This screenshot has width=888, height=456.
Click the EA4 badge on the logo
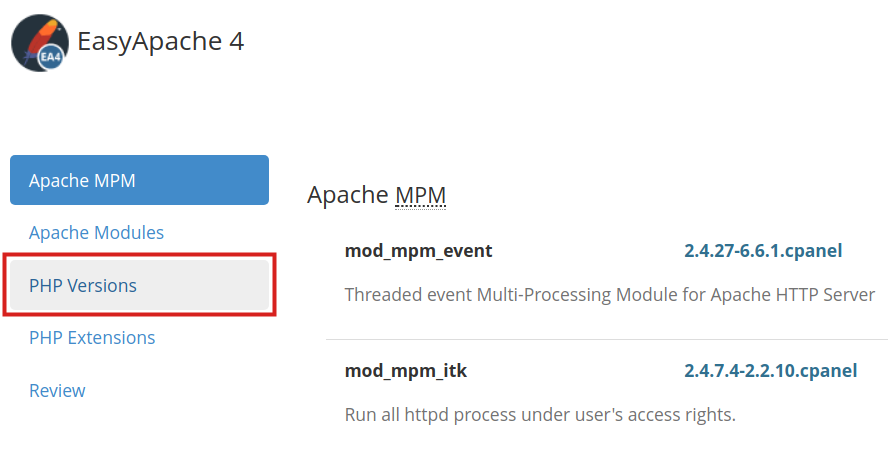pos(52,58)
